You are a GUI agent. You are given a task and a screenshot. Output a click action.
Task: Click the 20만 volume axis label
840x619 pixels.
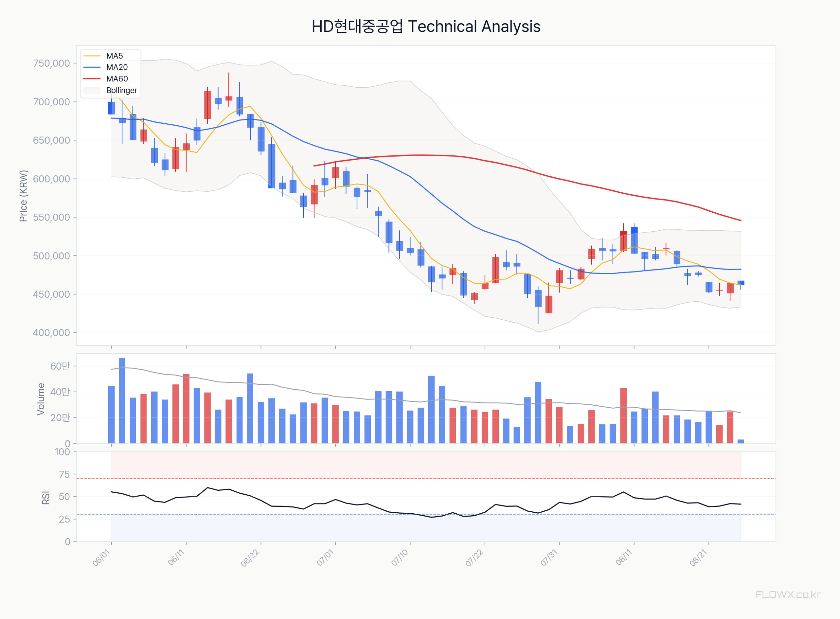(x=60, y=418)
